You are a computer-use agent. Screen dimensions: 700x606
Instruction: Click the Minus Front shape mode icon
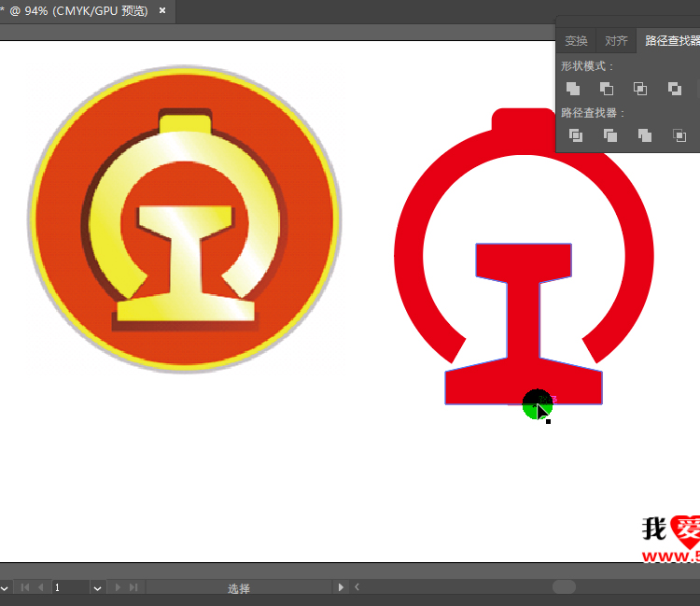607,89
